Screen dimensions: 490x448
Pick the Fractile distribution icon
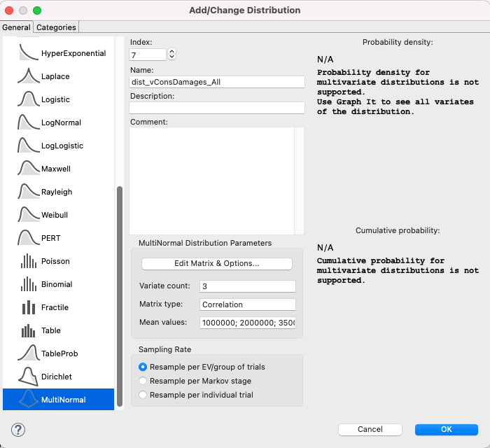[x=29, y=307]
